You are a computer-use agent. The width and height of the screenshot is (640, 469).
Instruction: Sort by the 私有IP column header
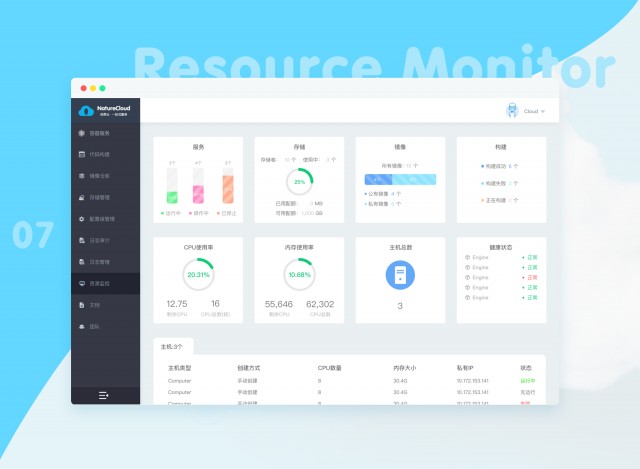465,368
